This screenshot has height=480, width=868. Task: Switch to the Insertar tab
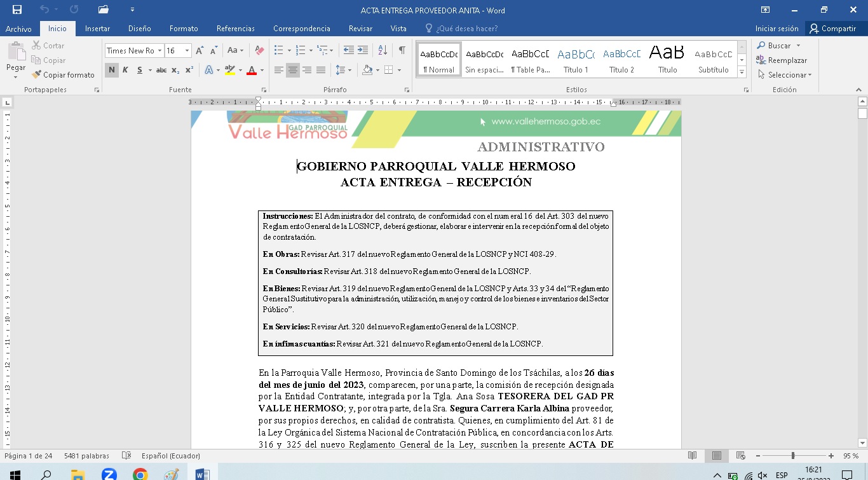[x=97, y=29]
